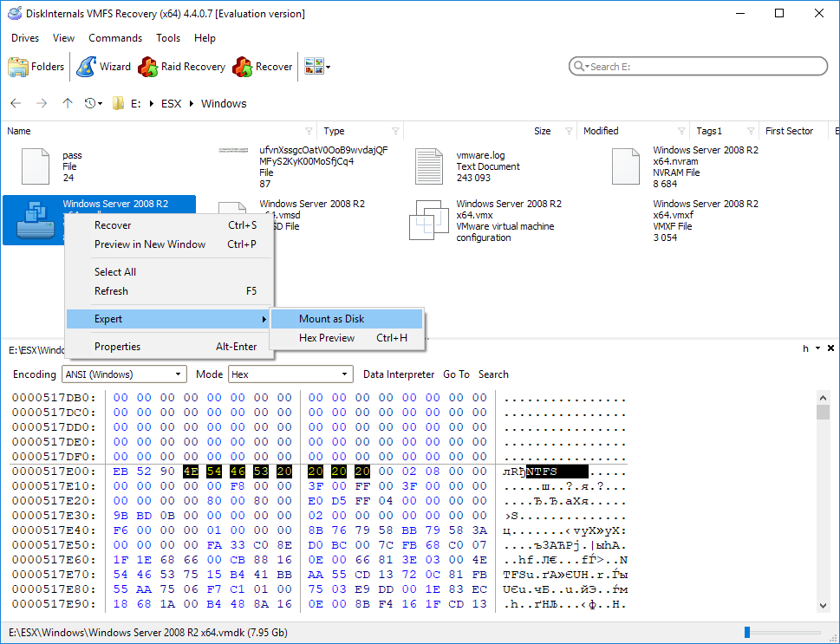Click the folder icon in the address bar
The height and width of the screenshot is (644, 840).
(x=118, y=103)
